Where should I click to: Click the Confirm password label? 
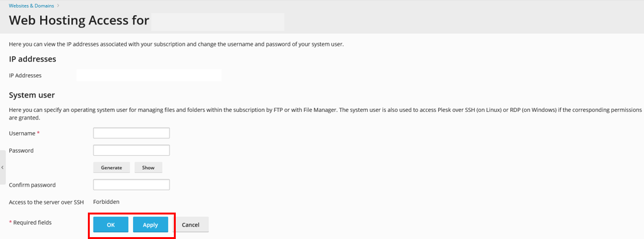pyautogui.click(x=32, y=185)
